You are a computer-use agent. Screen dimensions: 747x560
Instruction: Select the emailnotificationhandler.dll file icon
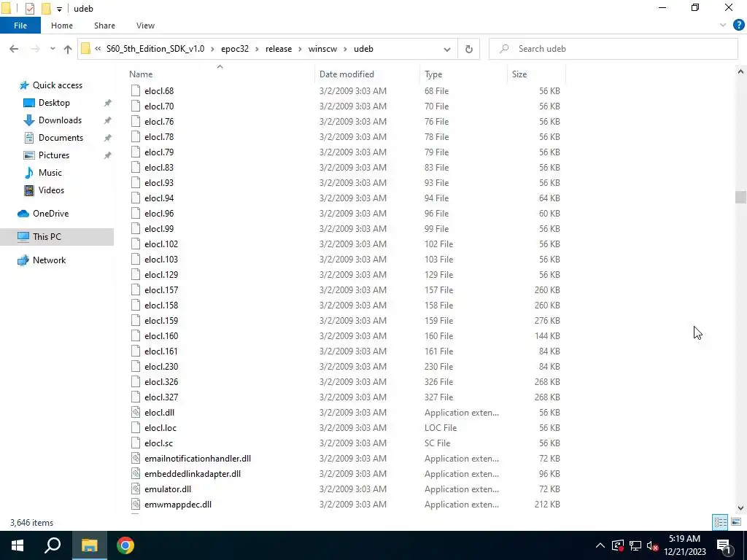tap(136, 459)
